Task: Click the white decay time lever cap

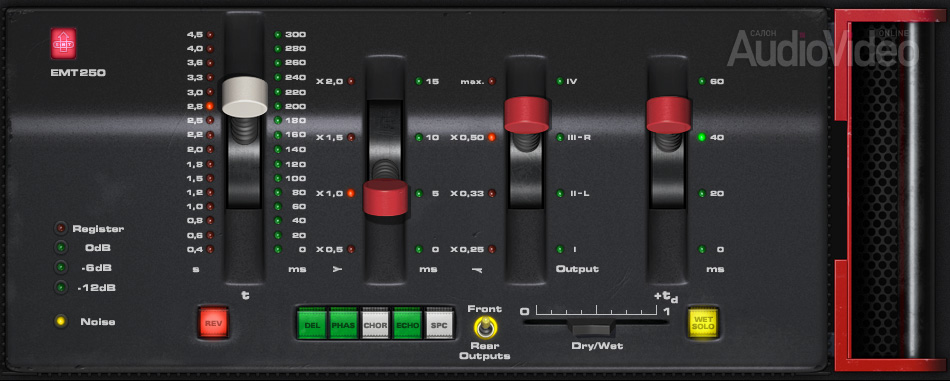Action: point(245,97)
